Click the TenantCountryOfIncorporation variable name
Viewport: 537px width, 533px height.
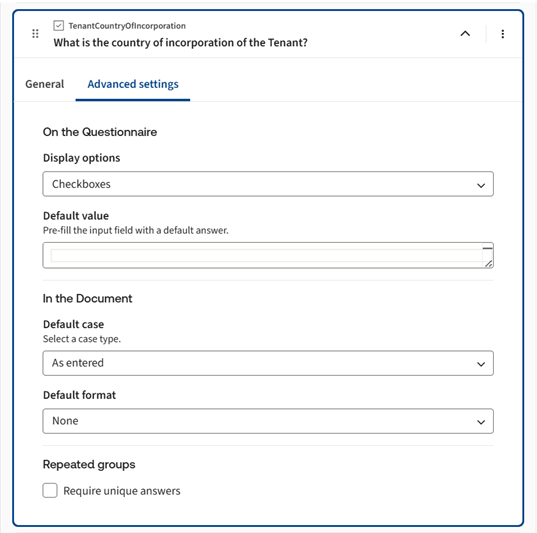point(127,26)
